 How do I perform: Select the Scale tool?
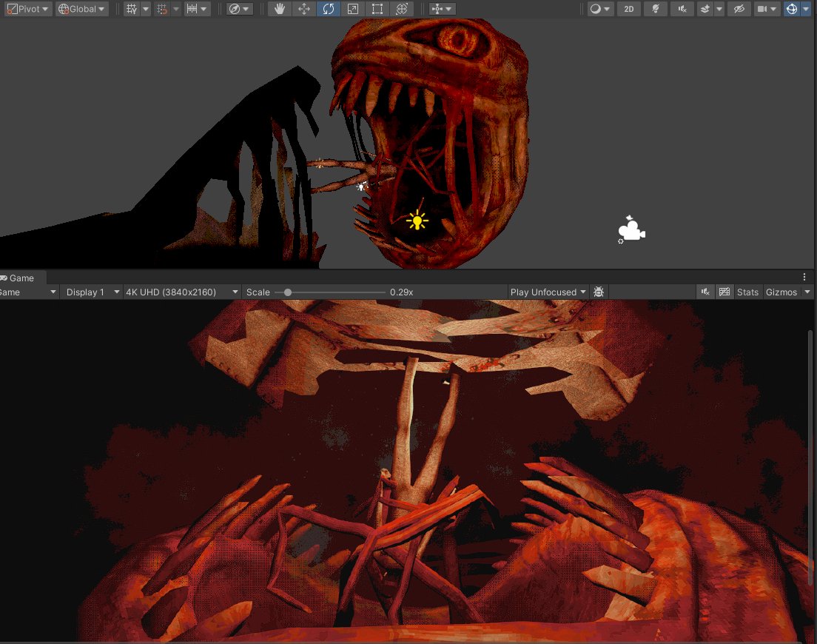(352, 8)
